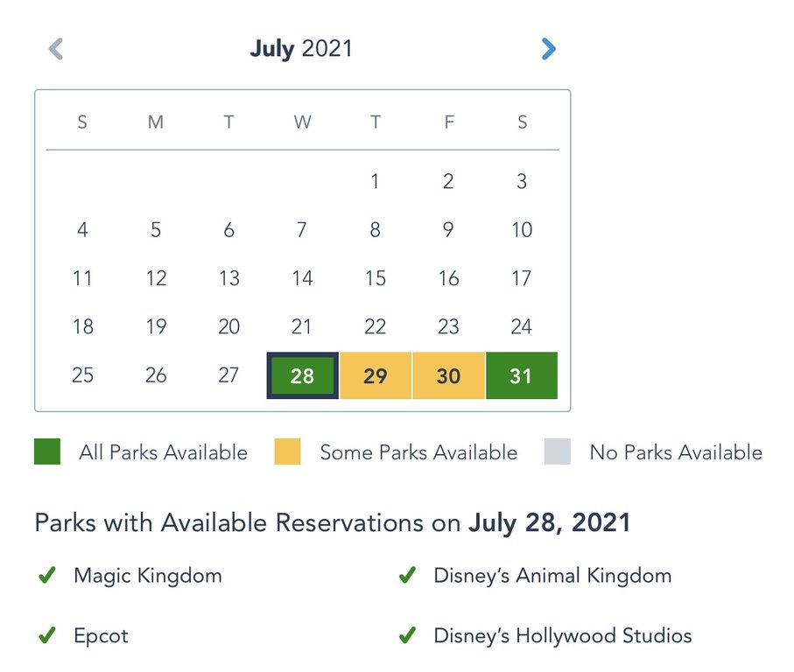Click the gray No Parks Available swatch
The image size is (794, 672).
pos(557,452)
